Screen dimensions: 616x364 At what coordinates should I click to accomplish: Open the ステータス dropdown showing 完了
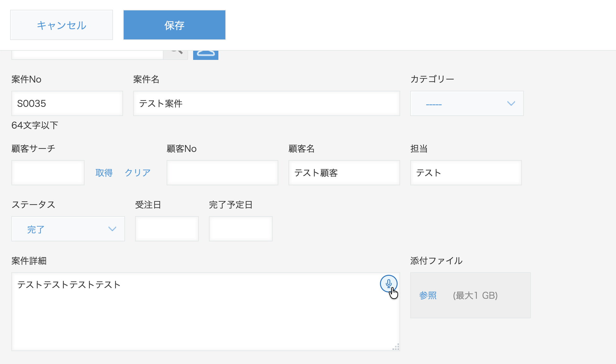point(68,229)
